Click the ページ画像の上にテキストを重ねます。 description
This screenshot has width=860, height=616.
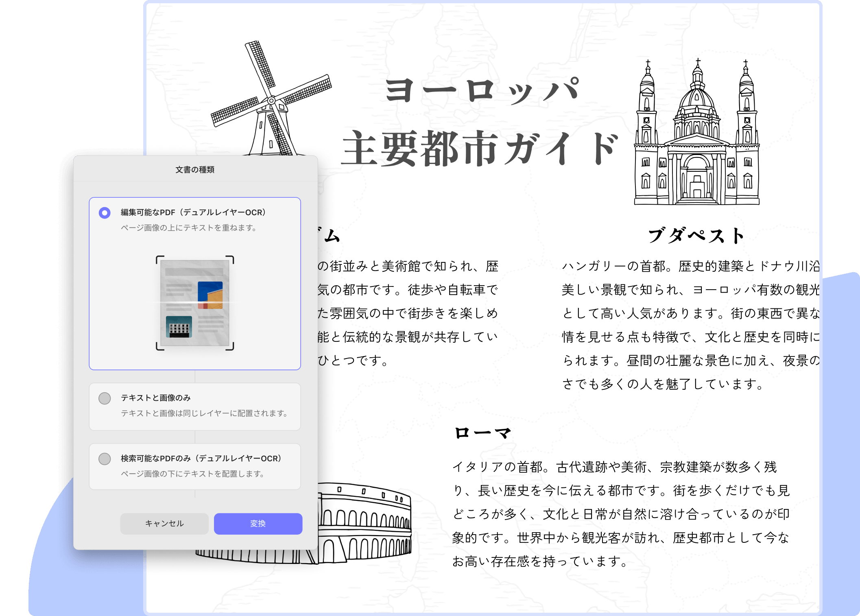189,228
